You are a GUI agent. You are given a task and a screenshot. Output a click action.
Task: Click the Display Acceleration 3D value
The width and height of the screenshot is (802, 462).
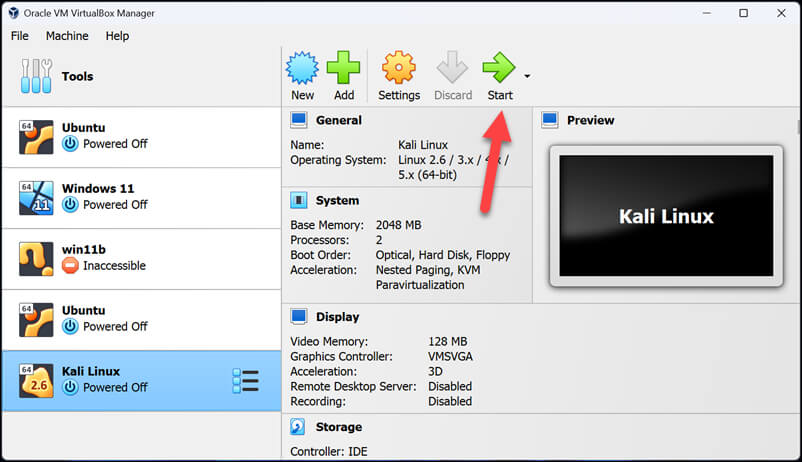[x=435, y=371]
